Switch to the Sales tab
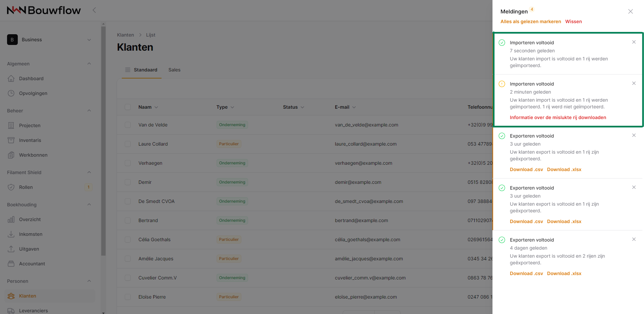644x314 pixels. 174,70
